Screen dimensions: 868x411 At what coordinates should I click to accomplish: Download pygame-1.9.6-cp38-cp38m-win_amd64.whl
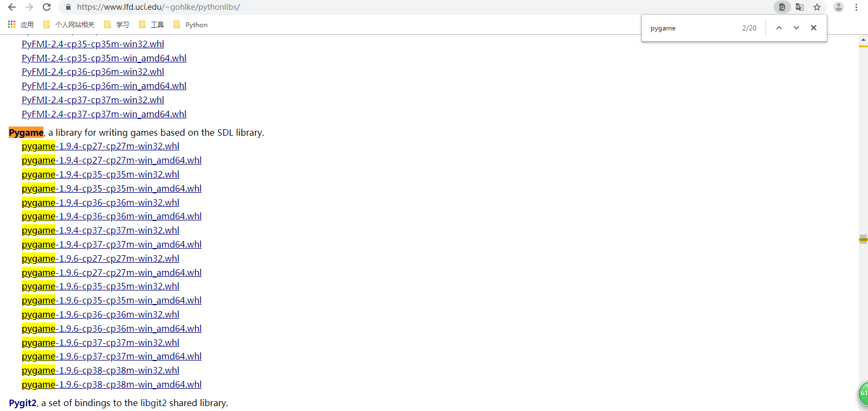click(112, 384)
